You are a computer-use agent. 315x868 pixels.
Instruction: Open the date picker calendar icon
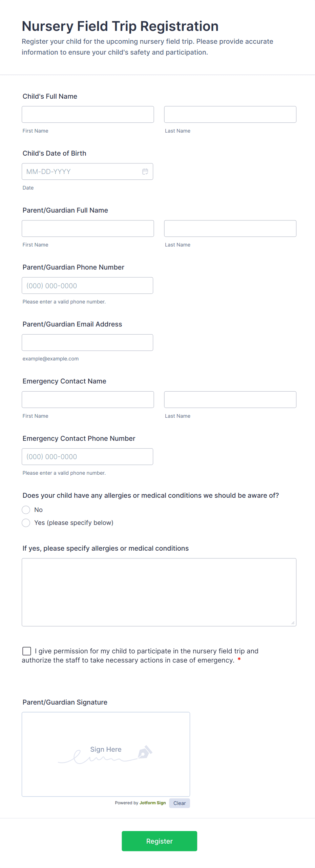pos(145,172)
